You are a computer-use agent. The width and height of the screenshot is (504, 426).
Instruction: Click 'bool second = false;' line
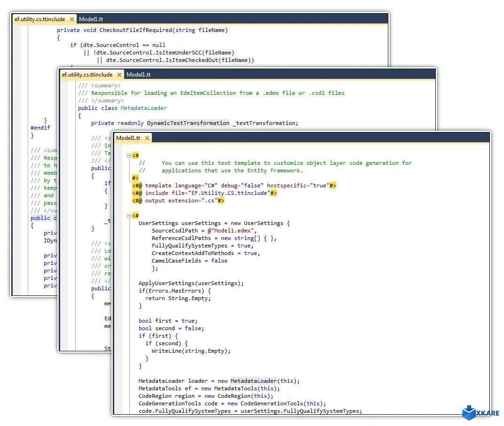coord(171,328)
